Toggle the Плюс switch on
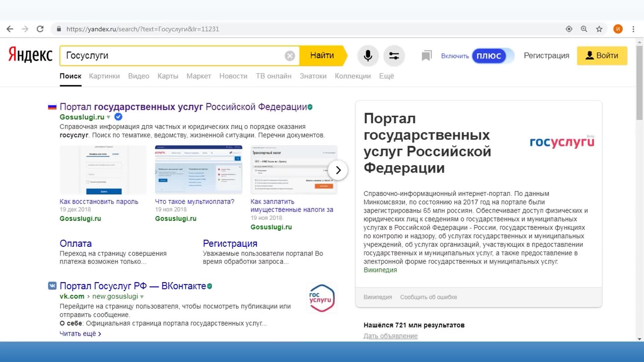This screenshot has width=644, height=362. (x=492, y=56)
